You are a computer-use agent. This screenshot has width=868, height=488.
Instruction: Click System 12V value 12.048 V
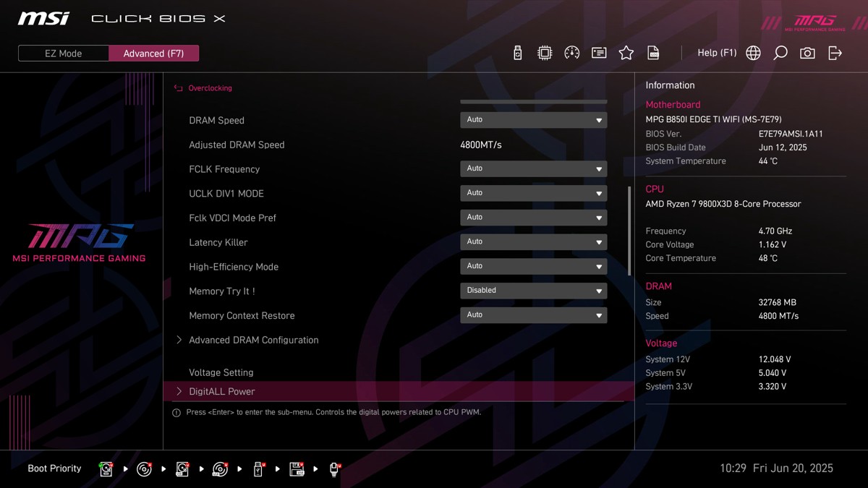click(775, 359)
